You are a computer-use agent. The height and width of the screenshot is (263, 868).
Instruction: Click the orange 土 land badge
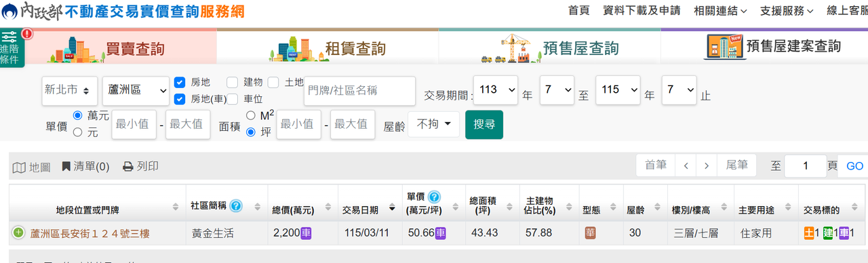pos(809,233)
